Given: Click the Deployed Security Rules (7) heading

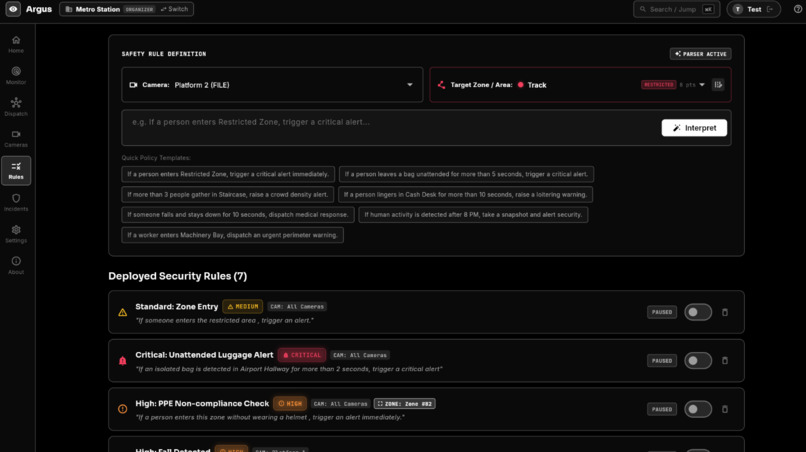Looking at the screenshot, I should tap(177, 276).
